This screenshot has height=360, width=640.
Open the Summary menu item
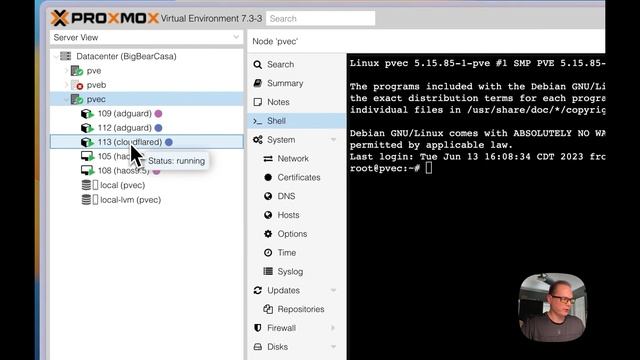pos(297,83)
